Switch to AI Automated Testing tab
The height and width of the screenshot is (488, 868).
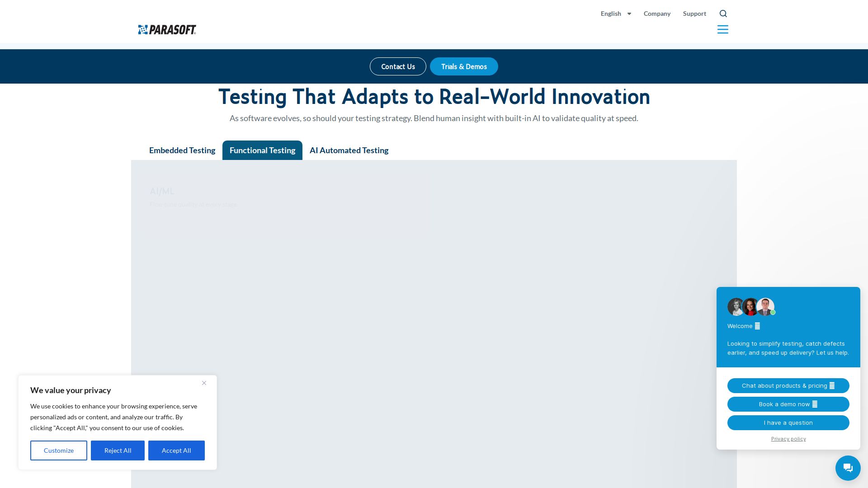point(349,150)
